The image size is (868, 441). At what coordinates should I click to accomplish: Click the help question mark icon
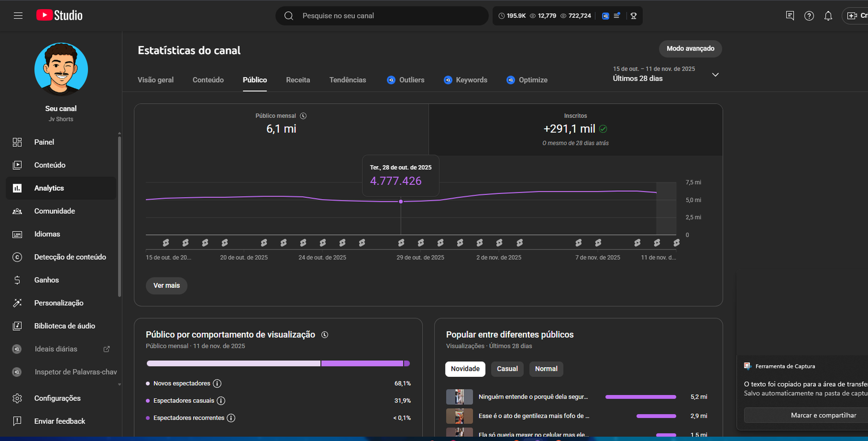[x=809, y=16]
